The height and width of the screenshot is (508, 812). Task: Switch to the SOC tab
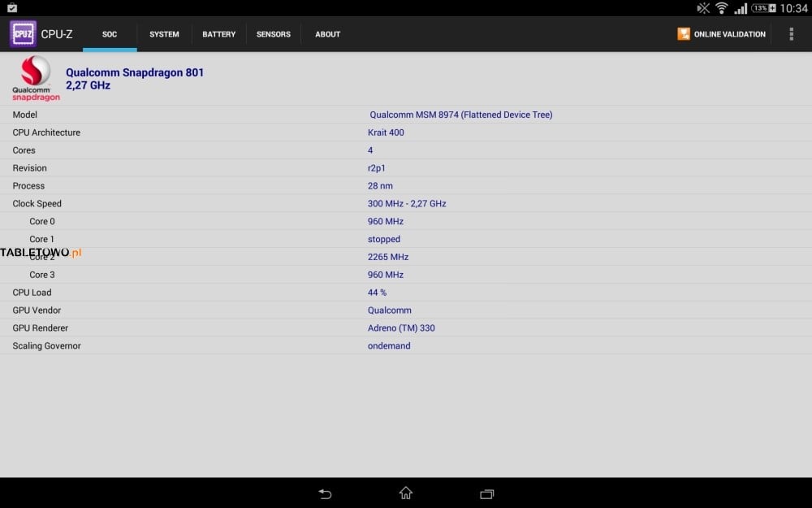[110, 34]
